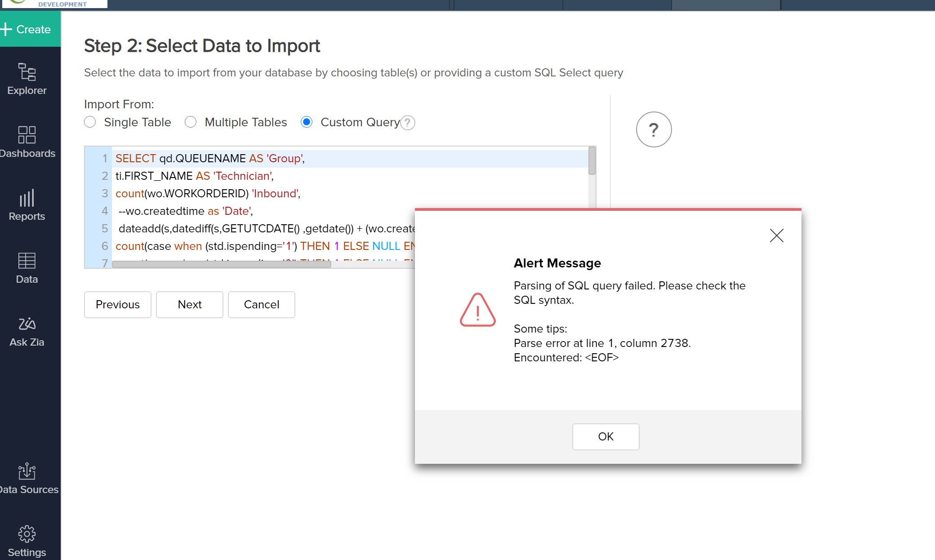This screenshot has height=560, width=935.
Task: Click the SQL editor horizontal scrollbar
Action: (x=221, y=265)
